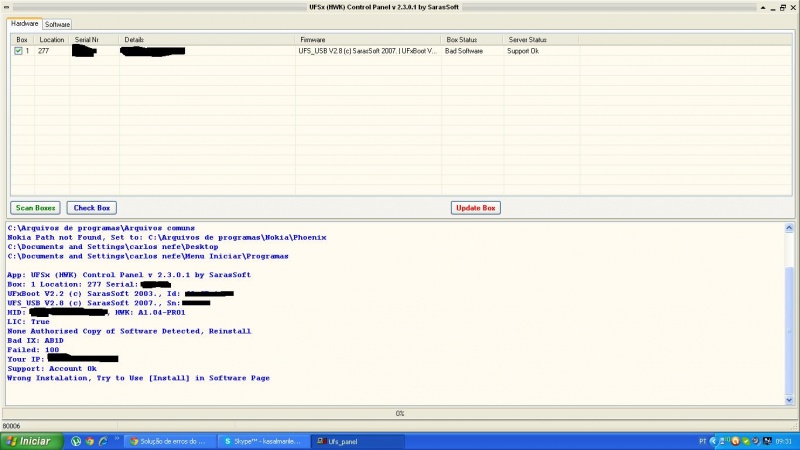Click the Serial Nr column header
The image size is (800, 450).
click(94, 39)
